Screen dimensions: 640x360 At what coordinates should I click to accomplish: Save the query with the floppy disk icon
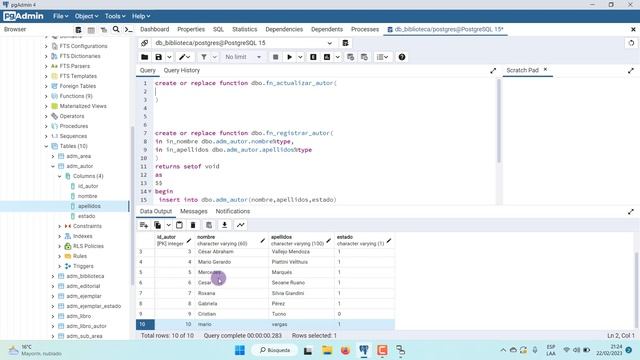coord(158,57)
